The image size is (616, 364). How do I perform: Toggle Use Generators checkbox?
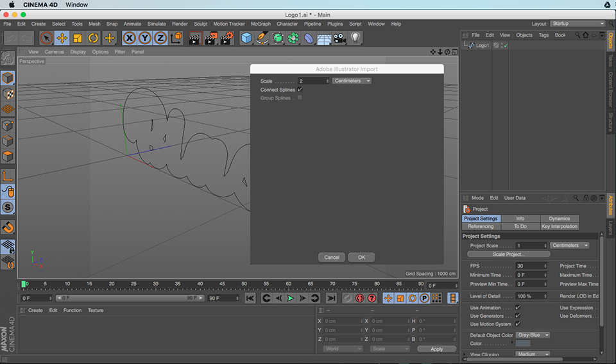(517, 315)
